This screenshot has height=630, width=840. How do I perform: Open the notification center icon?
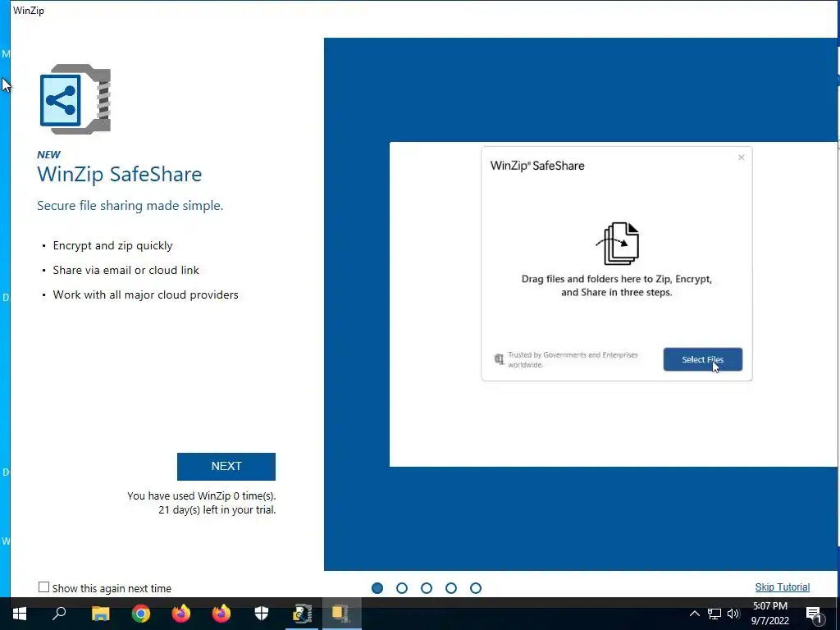tap(815, 614)
